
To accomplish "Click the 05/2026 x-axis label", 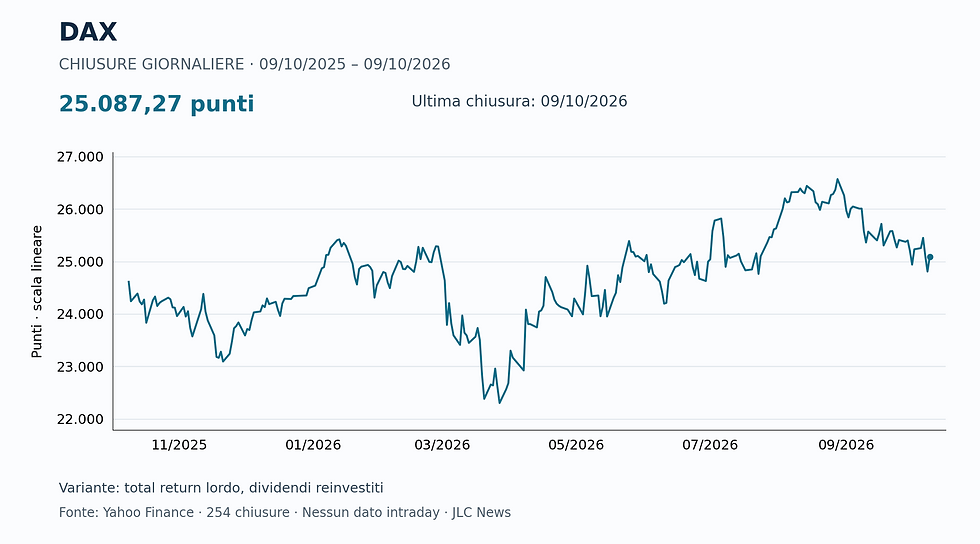I will point(576,445).
